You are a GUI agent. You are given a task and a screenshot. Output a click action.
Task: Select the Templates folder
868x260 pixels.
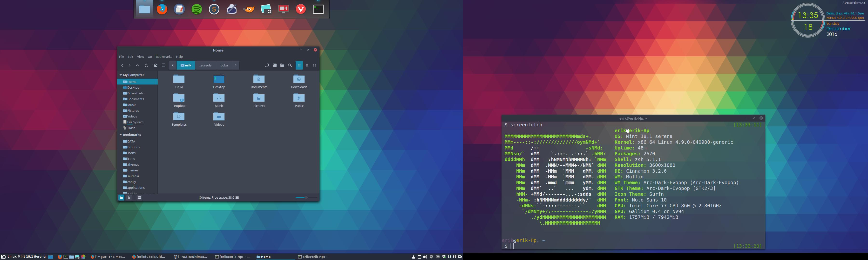(x=179, y=119)
